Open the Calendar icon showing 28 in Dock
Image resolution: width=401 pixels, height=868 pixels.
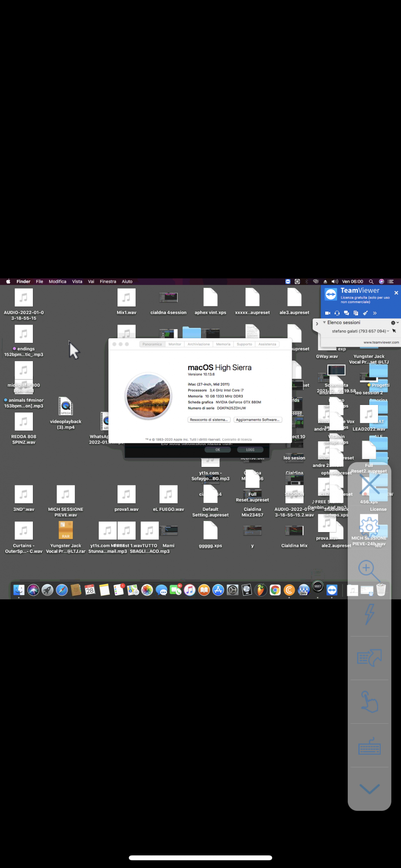point(90,590)
